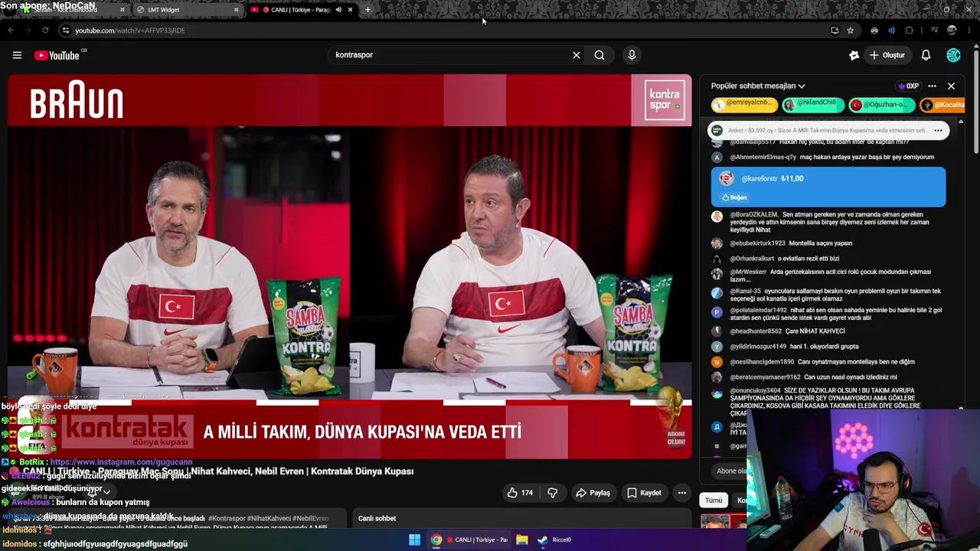Expand Popüler sohbet mesajları dropdown

coord(758,86)
